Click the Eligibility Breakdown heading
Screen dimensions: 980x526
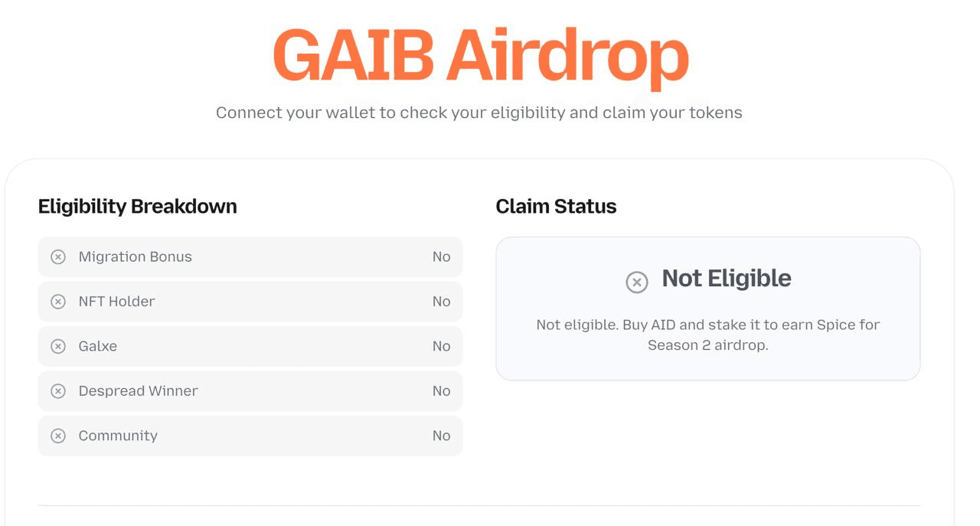tap(137, 207)
